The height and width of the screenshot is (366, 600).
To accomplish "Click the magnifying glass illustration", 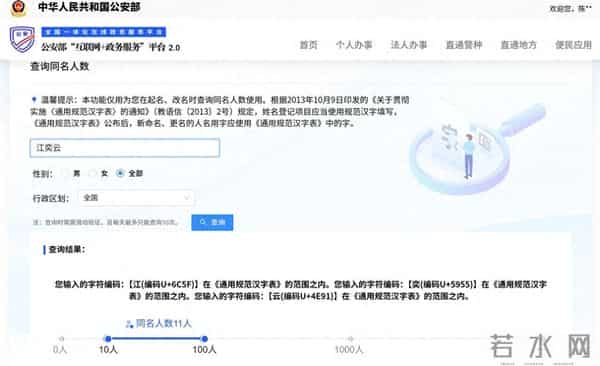I will [477, 149].
